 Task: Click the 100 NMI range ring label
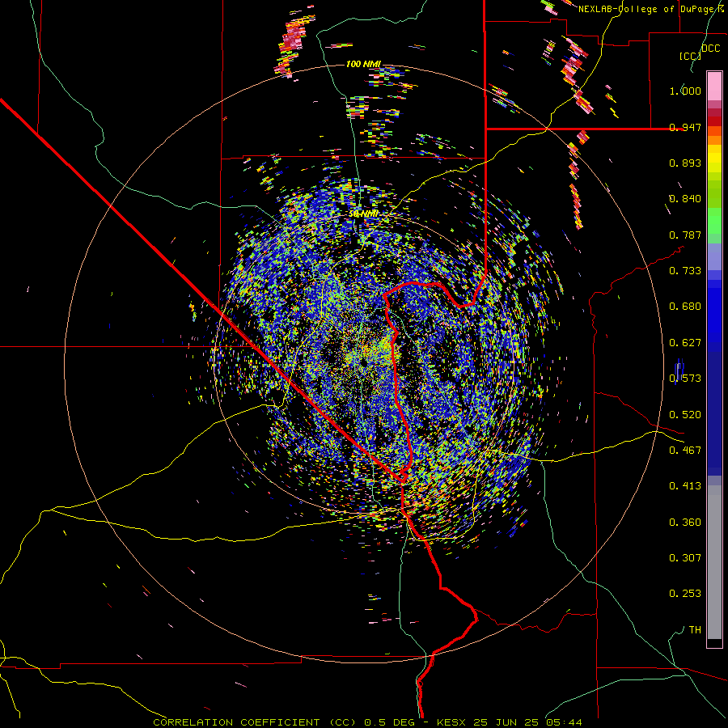click(363, 64)
